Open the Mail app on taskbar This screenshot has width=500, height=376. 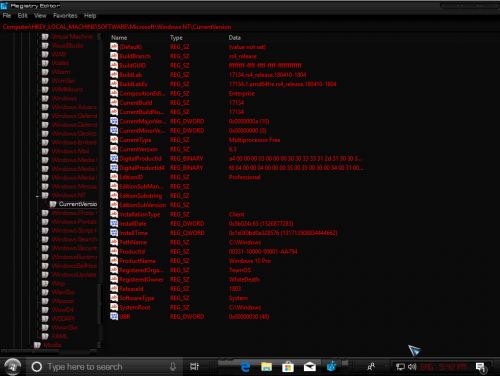point(310,367)
